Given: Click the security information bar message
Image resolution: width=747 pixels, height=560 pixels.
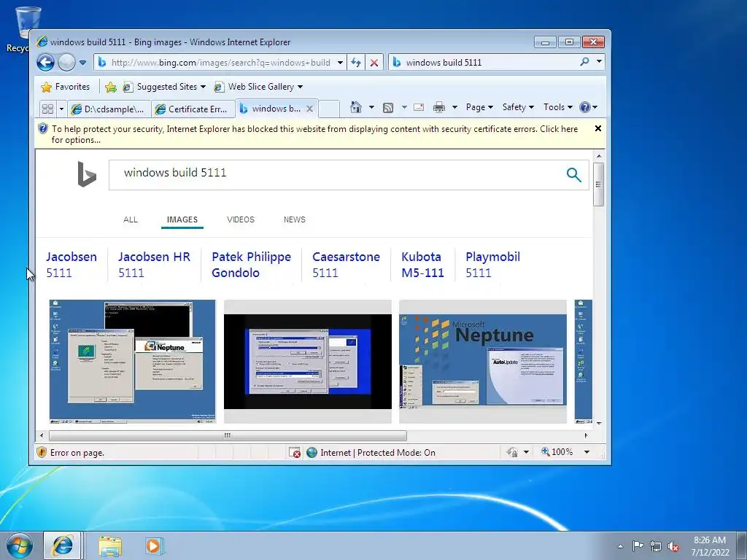Looking at the screenshot, I should tap(314, 134).
